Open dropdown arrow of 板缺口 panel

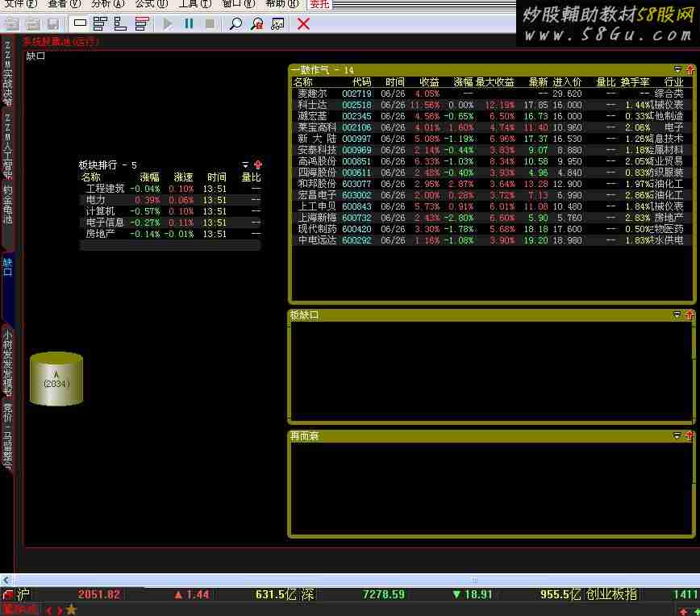click(x=677, y=314)
